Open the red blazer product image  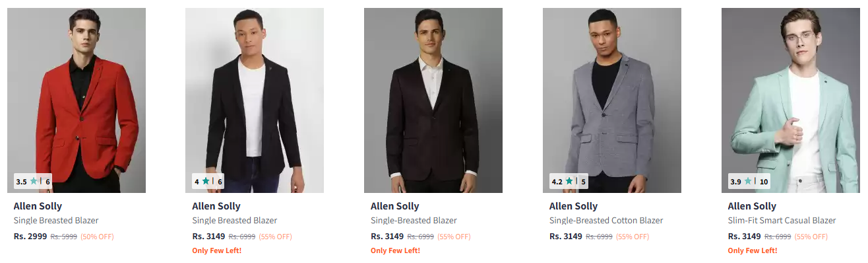[76, 100]
